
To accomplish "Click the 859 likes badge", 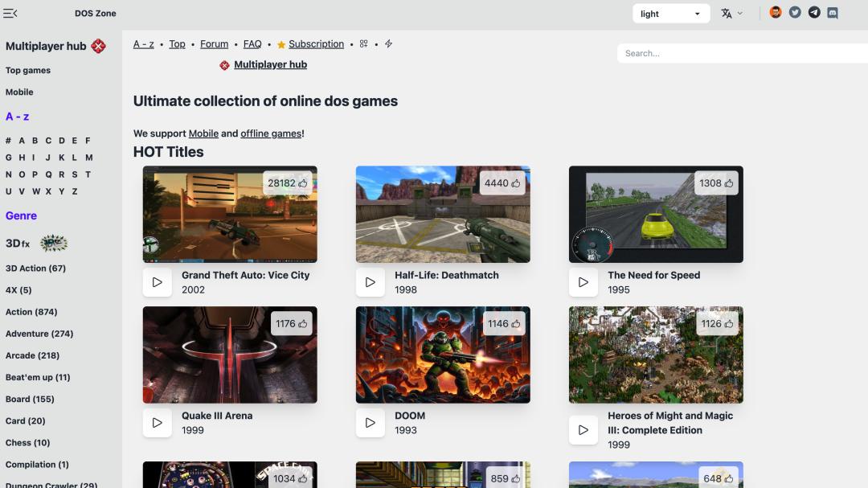I will [505, 478].
